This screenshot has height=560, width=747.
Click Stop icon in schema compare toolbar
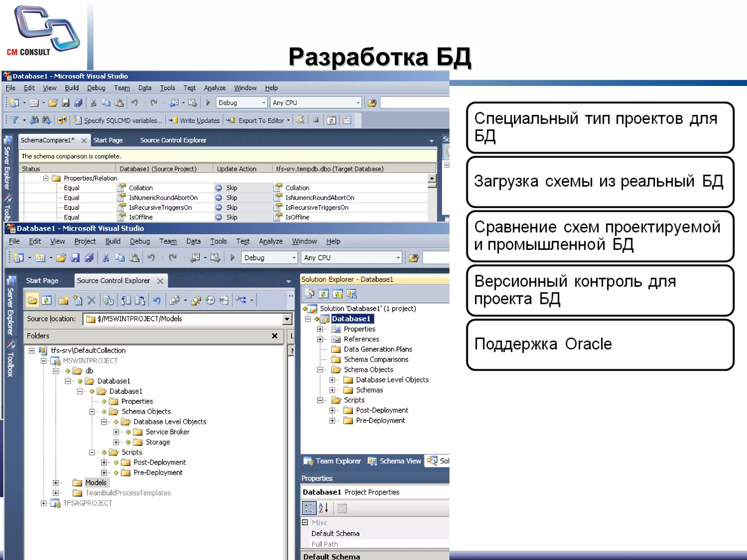pos(316,120)
